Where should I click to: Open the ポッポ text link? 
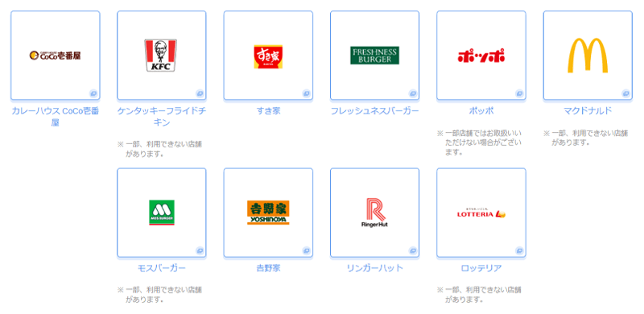click(481, 111)
